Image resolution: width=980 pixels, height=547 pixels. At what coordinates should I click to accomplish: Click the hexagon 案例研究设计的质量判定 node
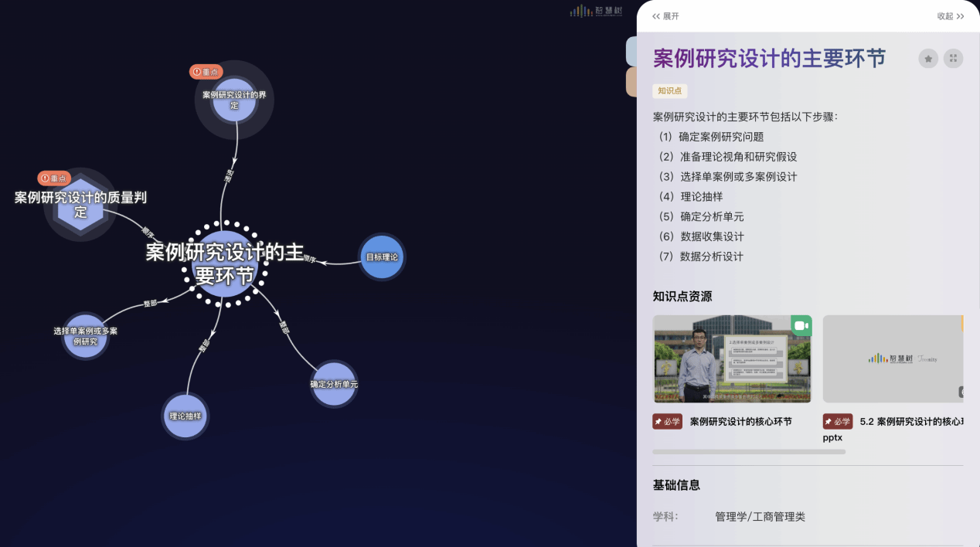pyautogui.click(x=80, y=205)
